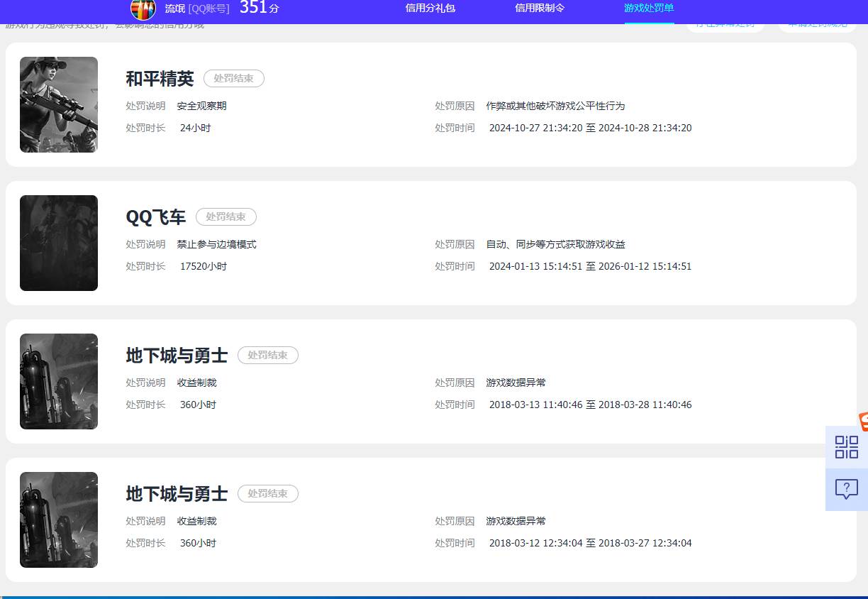
Task: Click the 17520小时 punishment duration
Action: [203, 267]
